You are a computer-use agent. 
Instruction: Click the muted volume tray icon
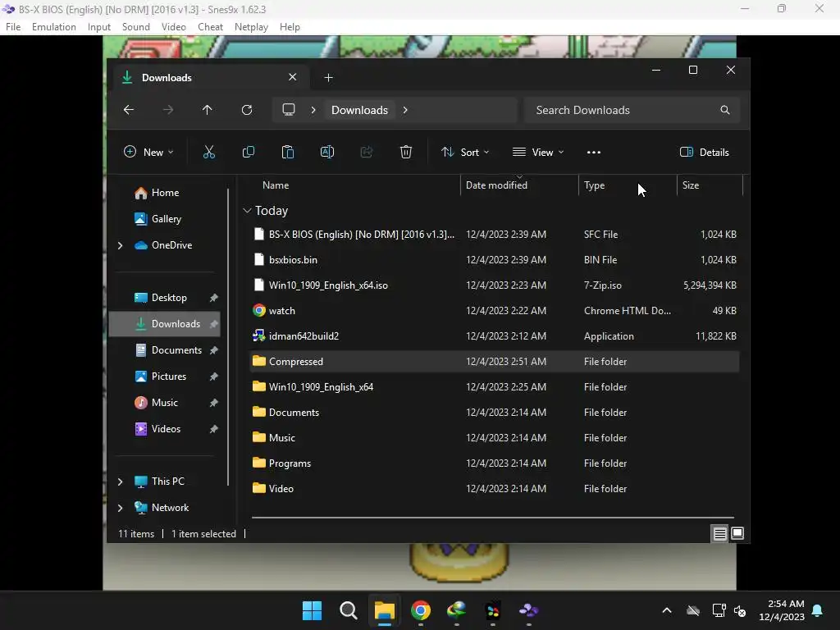pyautogui.click(x=740, y=610)
